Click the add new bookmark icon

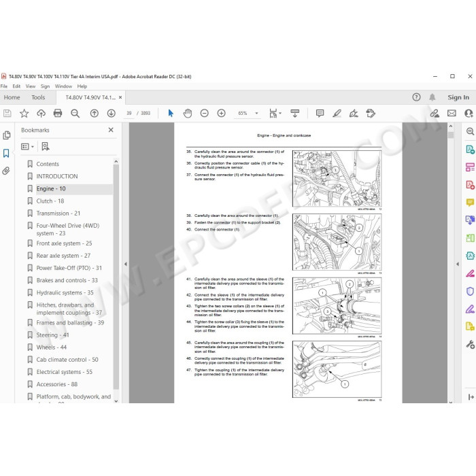click(46, 147)
